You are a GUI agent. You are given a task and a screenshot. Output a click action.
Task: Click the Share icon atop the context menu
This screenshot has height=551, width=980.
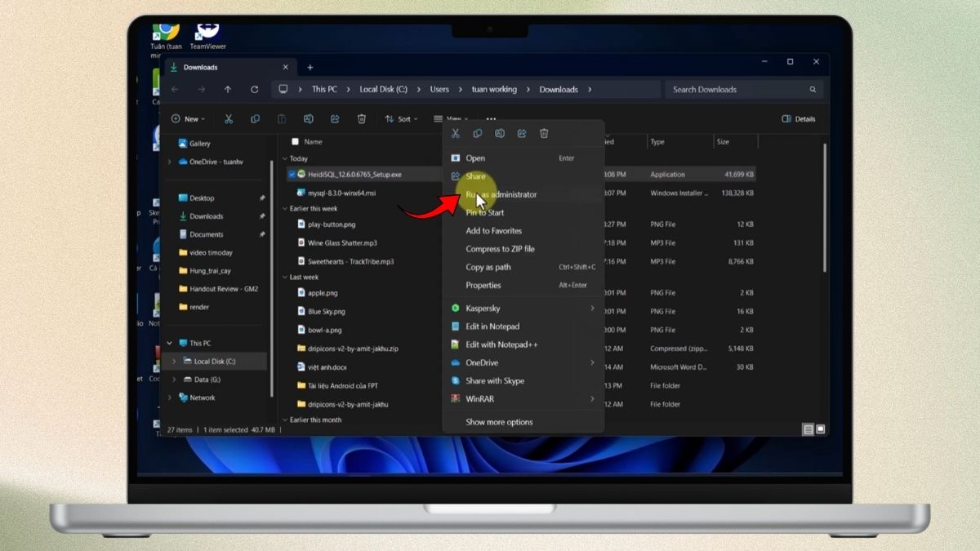[522, 134]
